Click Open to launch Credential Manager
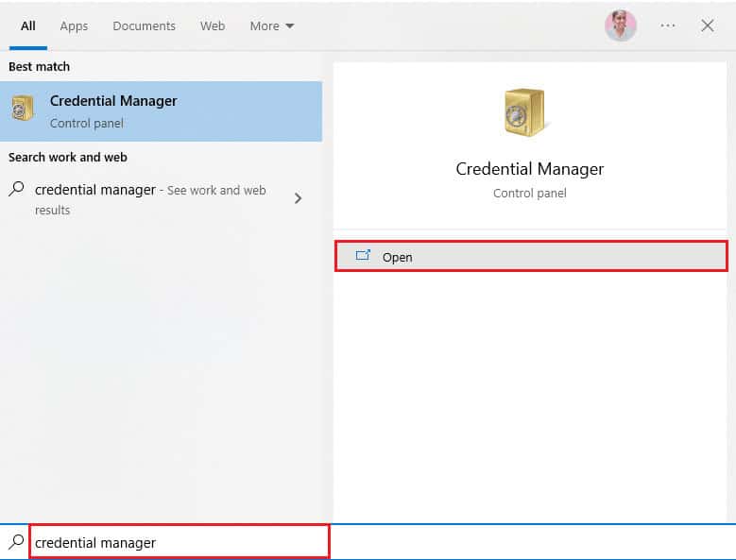736x560 pixels. 531,256
